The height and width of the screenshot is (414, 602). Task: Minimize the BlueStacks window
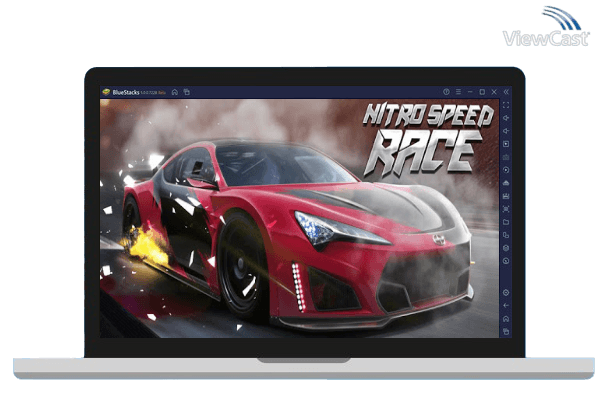470,92
